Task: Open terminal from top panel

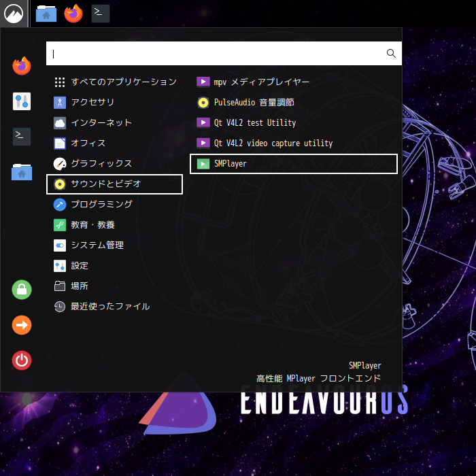Action: tap(101, 14)
